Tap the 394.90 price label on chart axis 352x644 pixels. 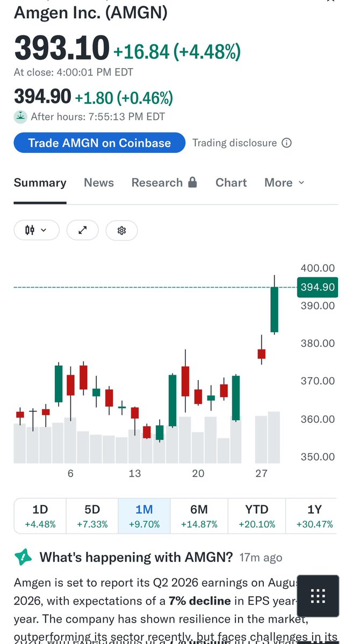click(318, 287)
